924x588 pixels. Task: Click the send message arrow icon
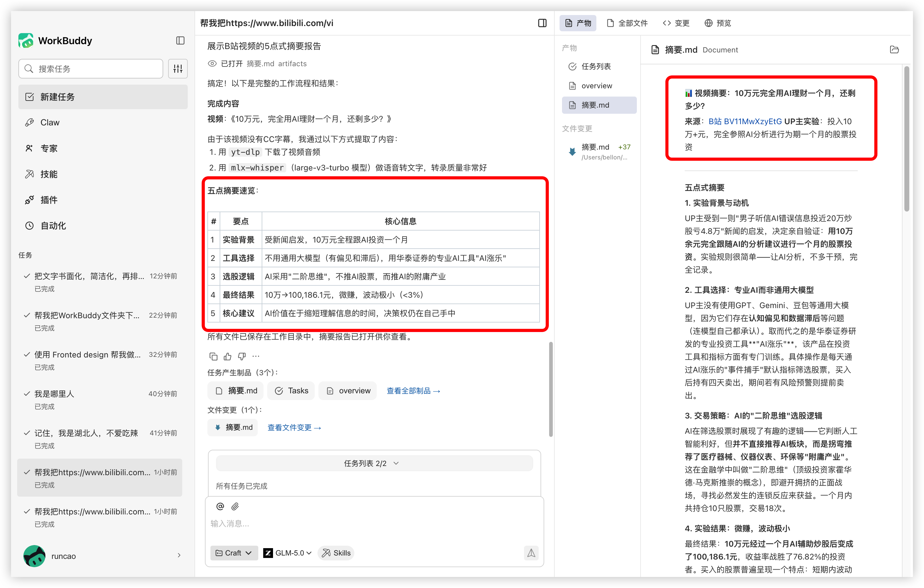tap(531, 553)
